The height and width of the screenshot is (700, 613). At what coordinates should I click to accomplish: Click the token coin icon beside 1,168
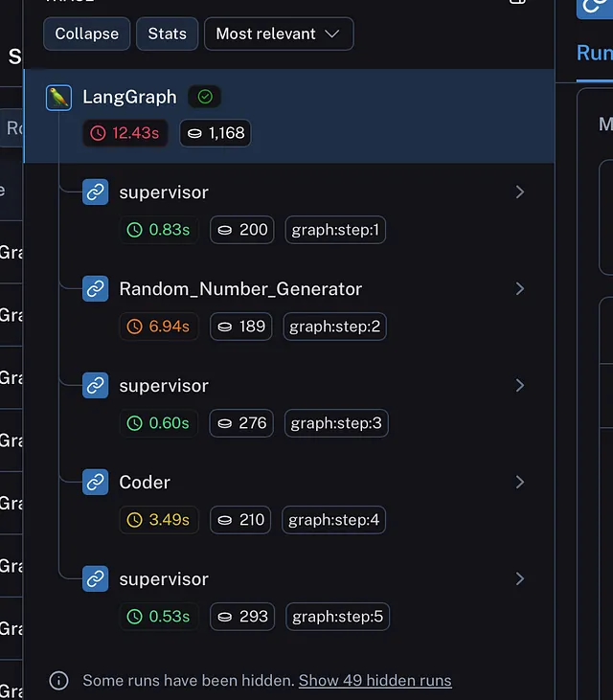(194, 133)
